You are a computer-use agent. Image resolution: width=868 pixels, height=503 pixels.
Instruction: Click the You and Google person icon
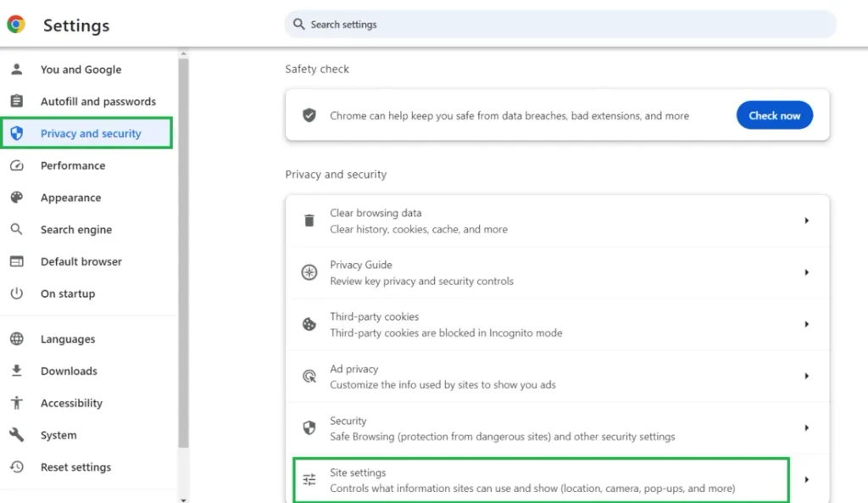[17, 70]
